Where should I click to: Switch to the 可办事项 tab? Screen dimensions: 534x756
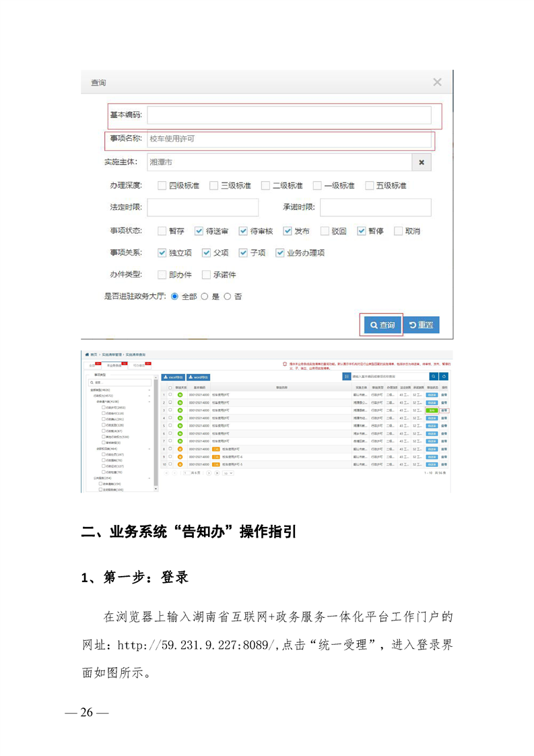point(139,365)
